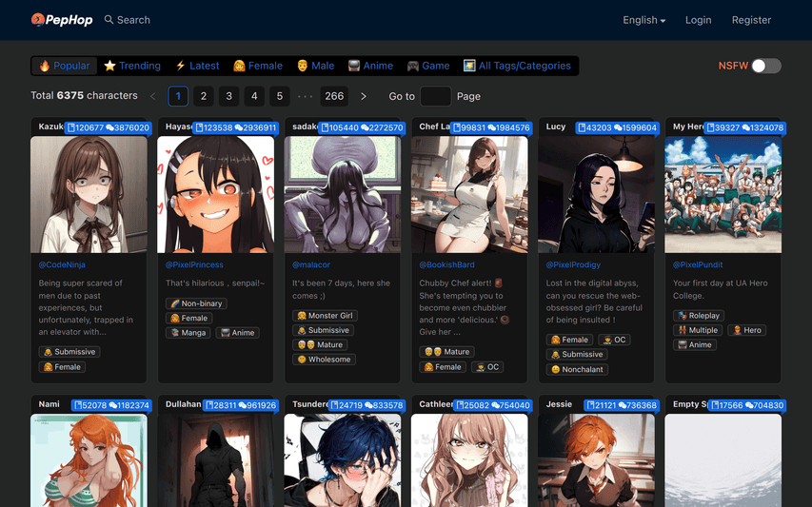The width and height of the screenshot is (812, 507).
Task: Go to page 3
Action: 228,96
